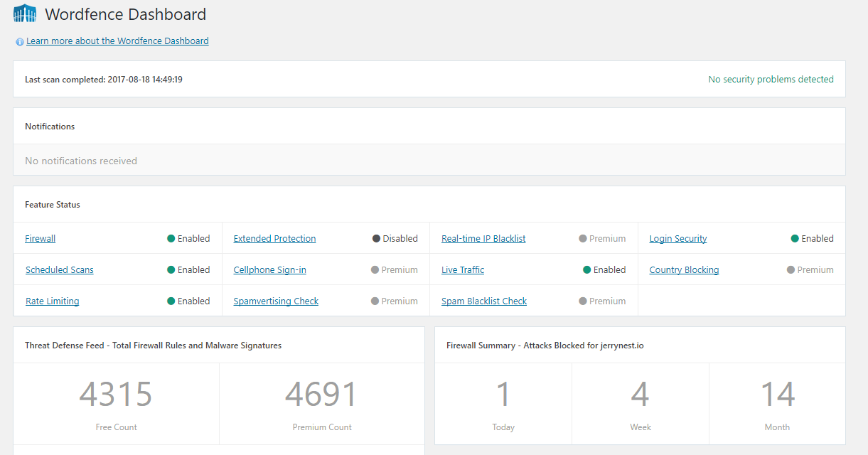Click Live Traffic's 'Enabled' status text
Image resolution: width=868 pixels, height=455 pixels.
(x=610, y=270)
